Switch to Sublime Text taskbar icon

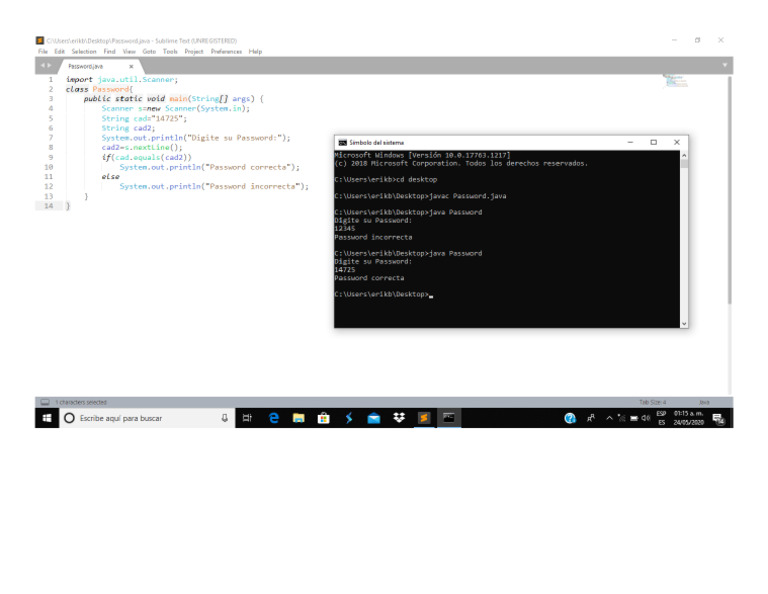[x=423, y=418]
